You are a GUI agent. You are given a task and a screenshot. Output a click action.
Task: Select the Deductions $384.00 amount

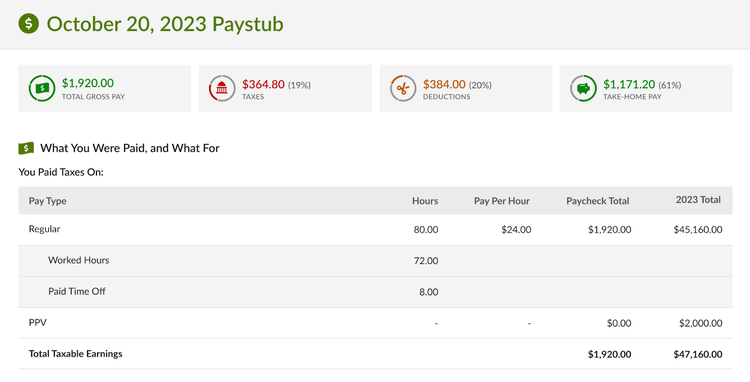[444, 85]
